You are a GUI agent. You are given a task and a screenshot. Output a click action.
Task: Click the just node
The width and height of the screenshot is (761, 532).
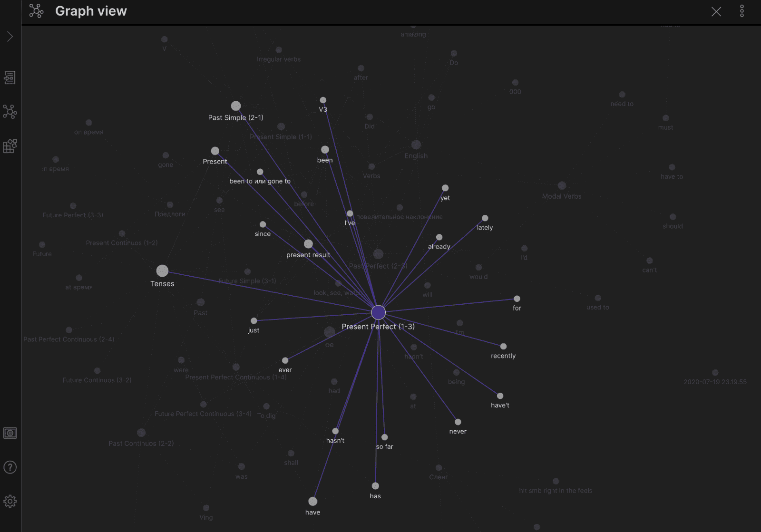(x=254, y=321)
